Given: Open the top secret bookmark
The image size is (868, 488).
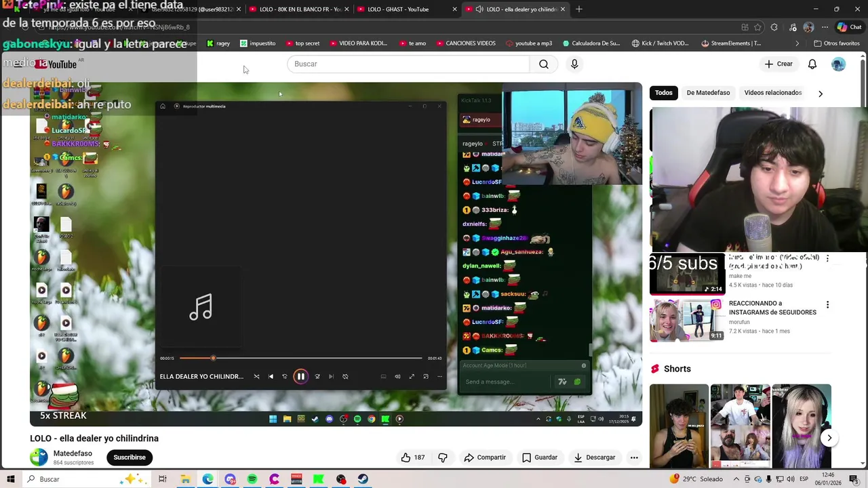Looking at the screenshot, I should coord(302,43).
